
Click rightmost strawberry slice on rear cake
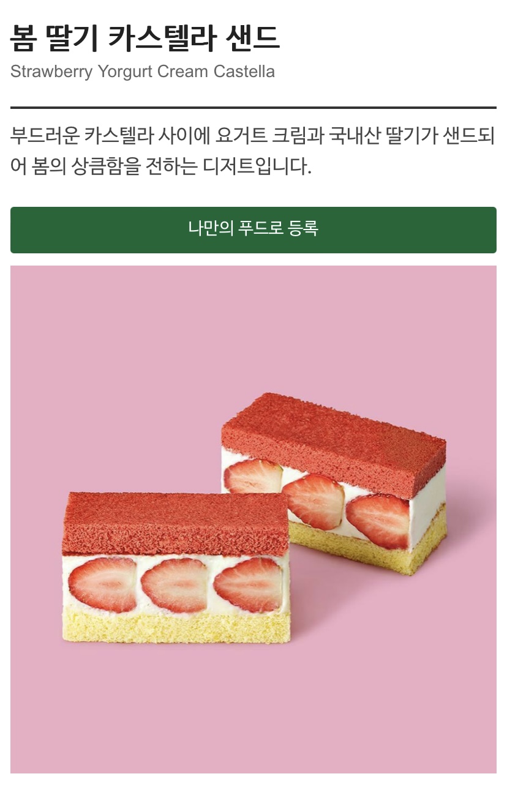point(378,521)
